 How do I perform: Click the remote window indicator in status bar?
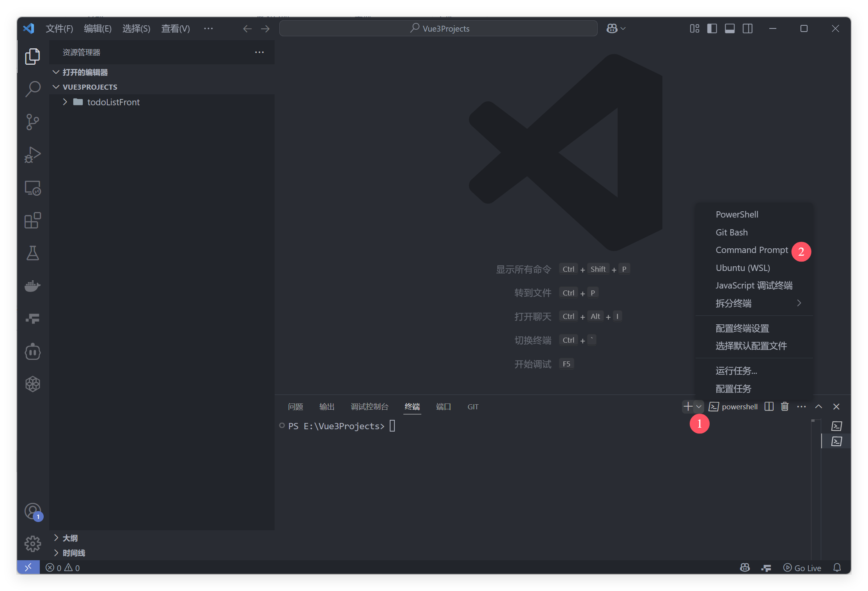[28, 568]
